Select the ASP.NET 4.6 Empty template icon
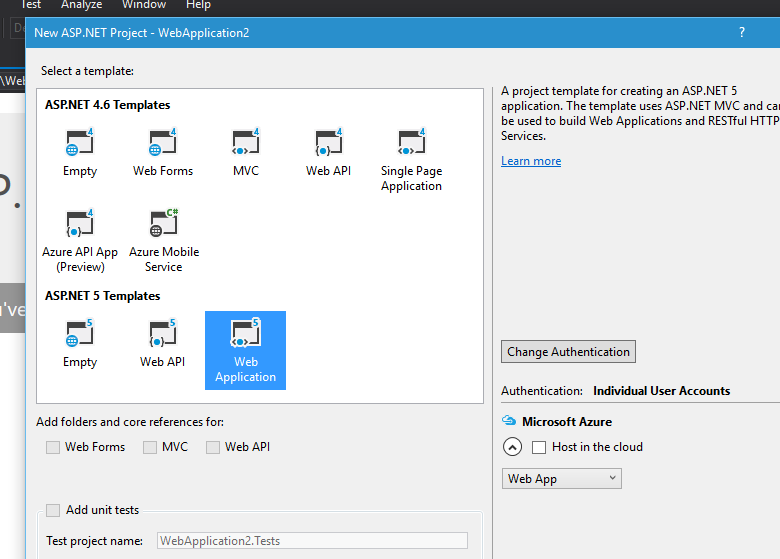The height and width of the screenshot is (559, 780). tap(80, 144)
